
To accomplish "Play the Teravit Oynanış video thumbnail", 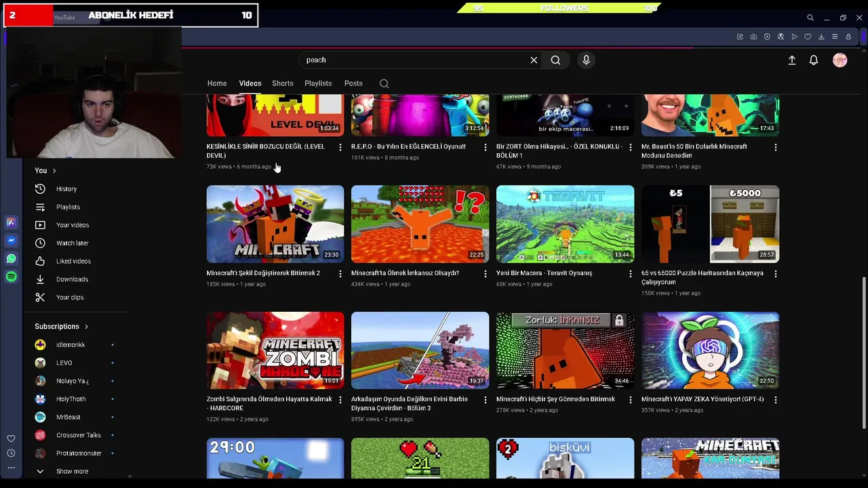I will click(565, 224).
